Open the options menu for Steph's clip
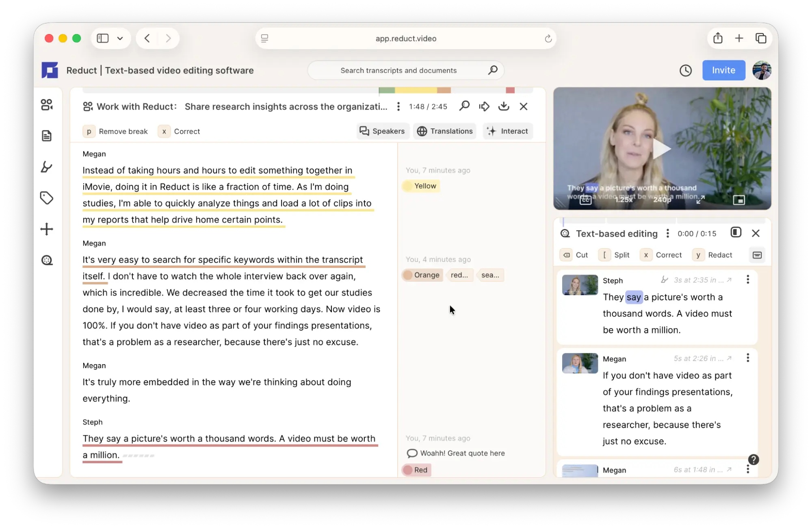Screen dimensions: 812x529 748,279
